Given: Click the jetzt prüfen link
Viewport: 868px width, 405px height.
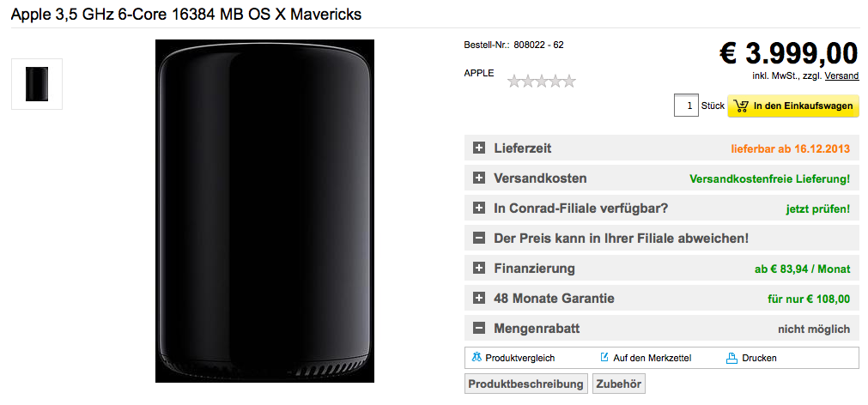Looking at the screenshot, I should 817,209.
